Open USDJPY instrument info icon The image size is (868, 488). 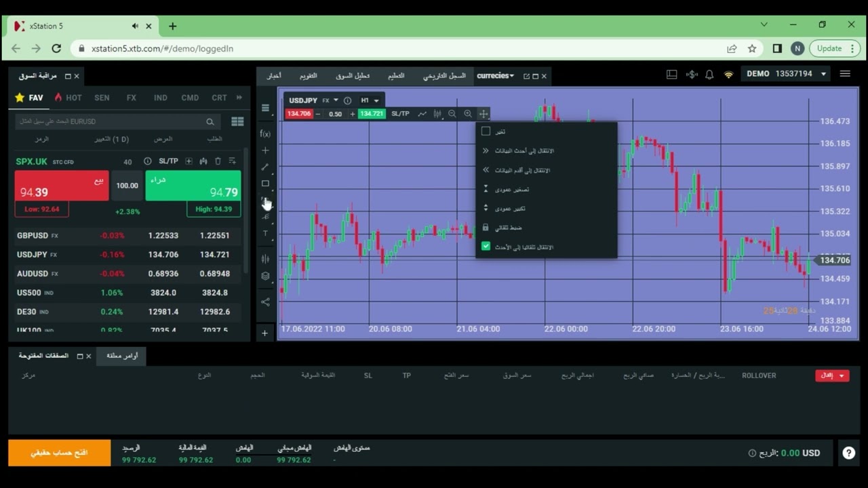click(347, 100)
